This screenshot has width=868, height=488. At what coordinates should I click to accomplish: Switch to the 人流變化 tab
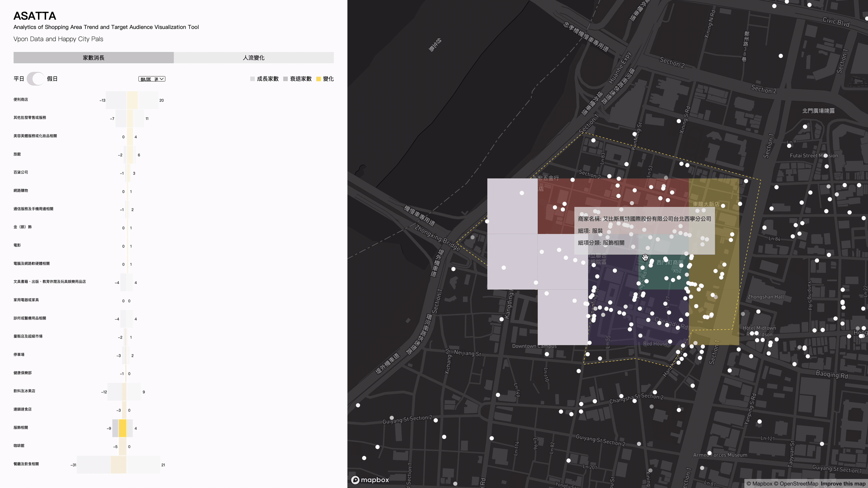point(254,58)
